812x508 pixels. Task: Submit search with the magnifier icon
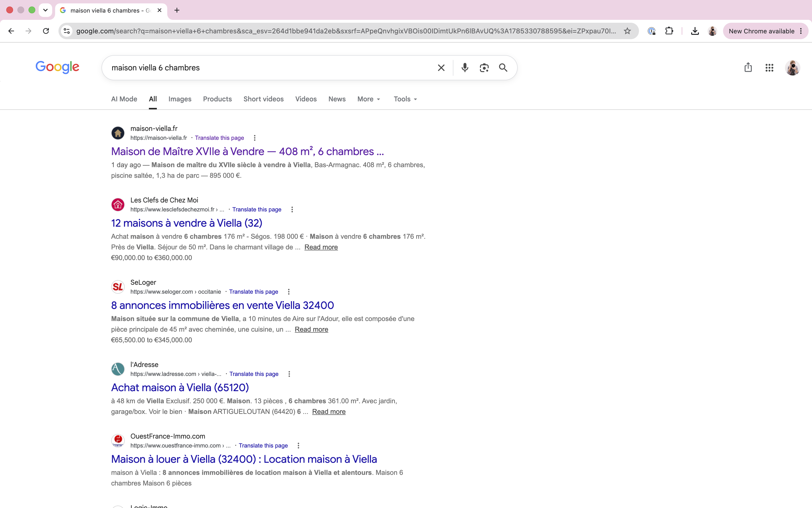point(503,68)
